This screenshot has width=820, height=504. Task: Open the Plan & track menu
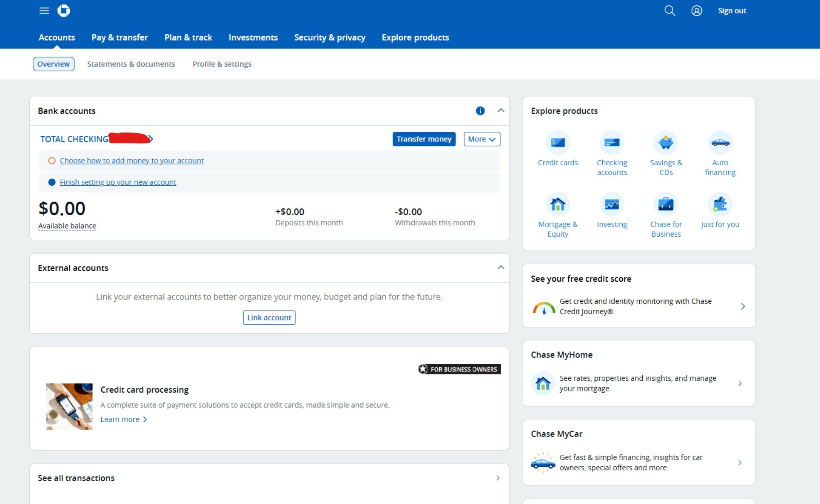tap(188, 37)
